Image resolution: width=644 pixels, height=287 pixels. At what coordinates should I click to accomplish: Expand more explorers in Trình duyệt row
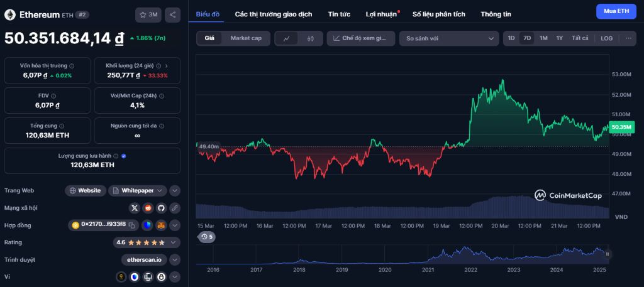pyautogui.click(x=175, y=259)
